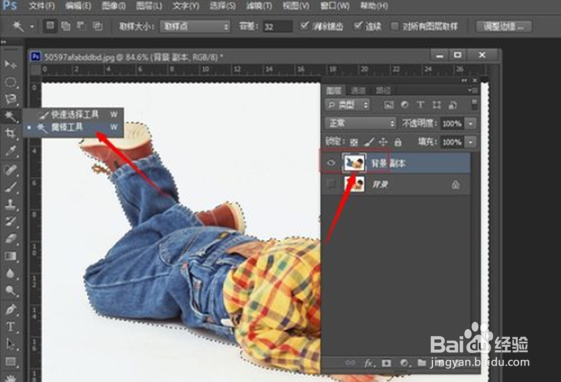Select the Clone Stamp tool
Screen dimensions: 561x382
[x=10, y=204]
